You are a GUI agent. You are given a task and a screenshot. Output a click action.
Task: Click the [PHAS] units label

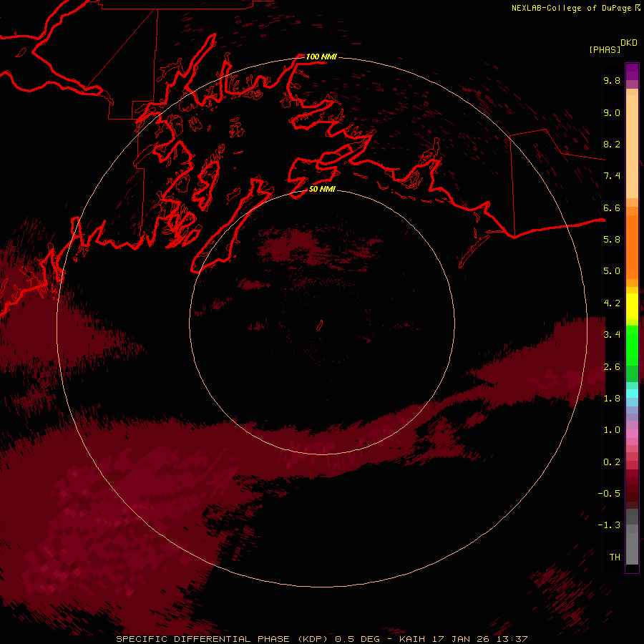click(x=605, y=50)
